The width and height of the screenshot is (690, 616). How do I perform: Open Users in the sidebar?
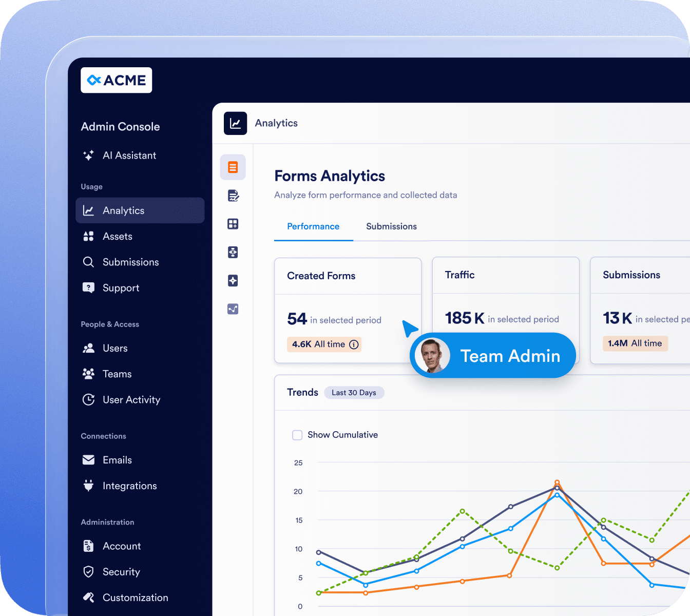(115, 348)
